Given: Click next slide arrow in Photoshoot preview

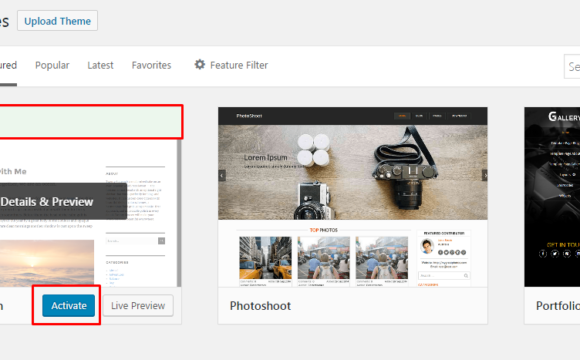Looking at the screenshot, I should pos(484,175).
